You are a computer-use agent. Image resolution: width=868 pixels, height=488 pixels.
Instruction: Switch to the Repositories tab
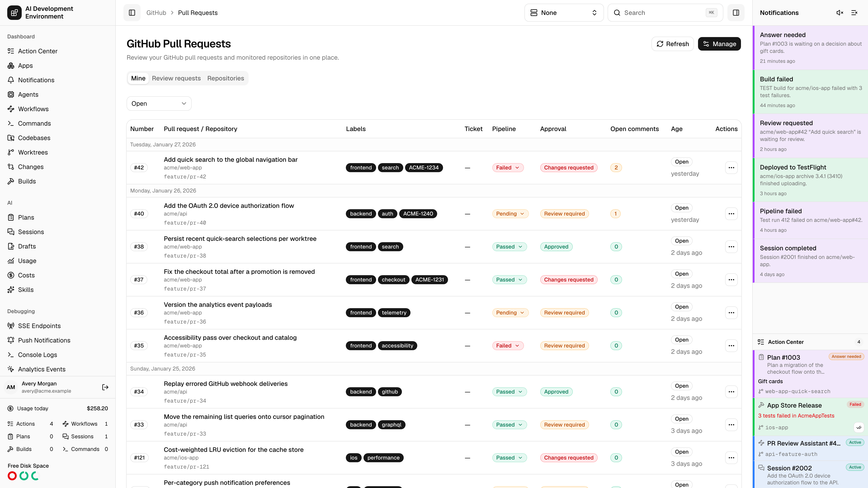click(225, 78)
